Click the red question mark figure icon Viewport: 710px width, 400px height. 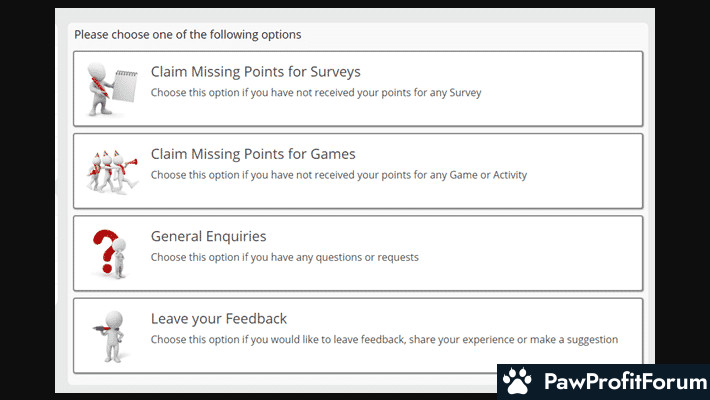110,254
